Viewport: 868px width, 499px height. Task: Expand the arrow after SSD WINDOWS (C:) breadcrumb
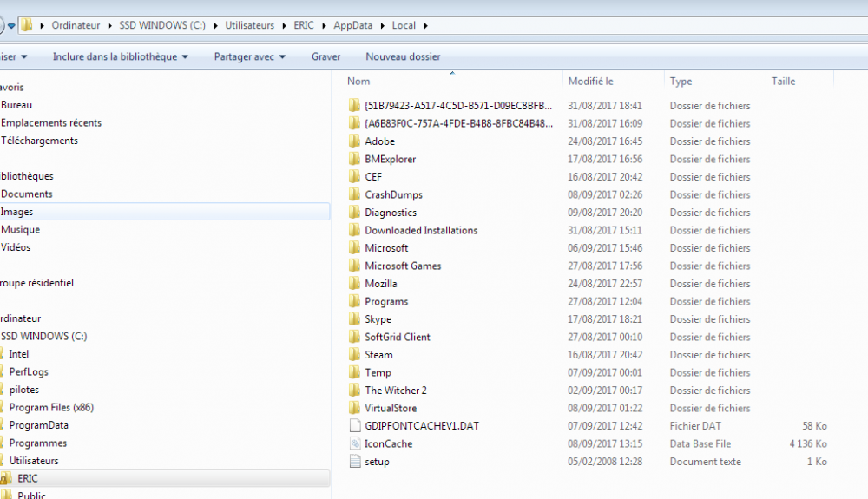[215, 25]
